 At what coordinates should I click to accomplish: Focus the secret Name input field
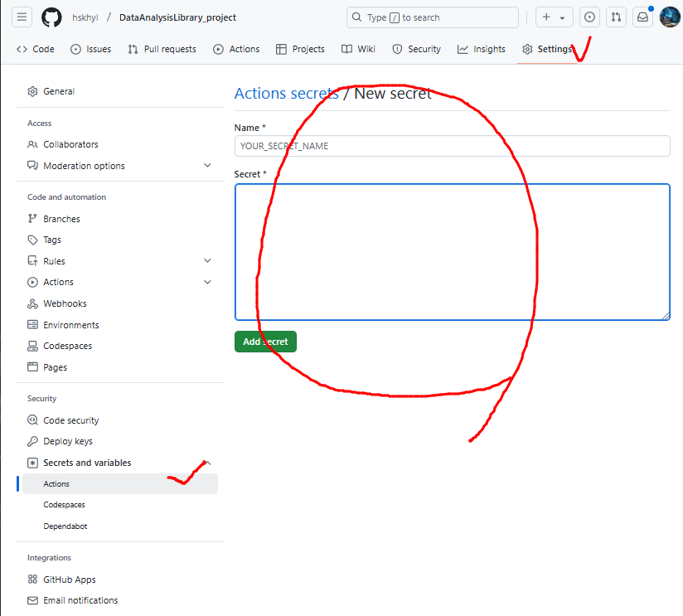point(452,146)
